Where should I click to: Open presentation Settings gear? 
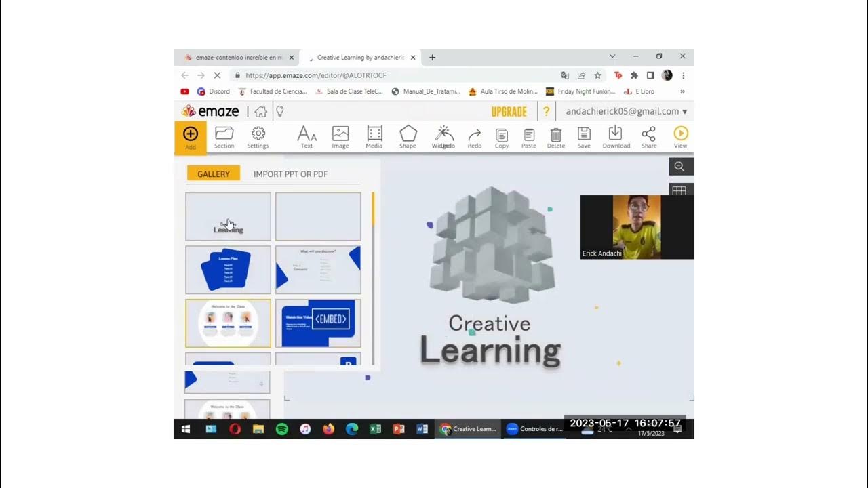click(258, 138)
